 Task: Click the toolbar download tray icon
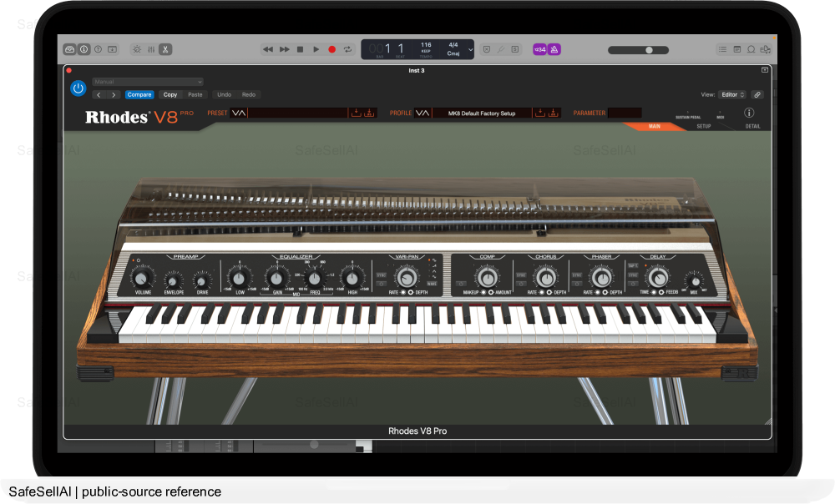(x=113, y=49)
